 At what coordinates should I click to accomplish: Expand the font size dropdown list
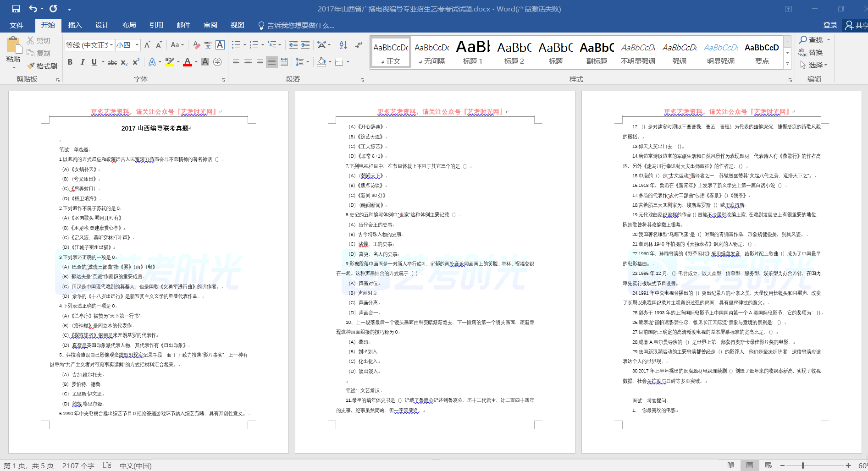[x=137, y=45]
